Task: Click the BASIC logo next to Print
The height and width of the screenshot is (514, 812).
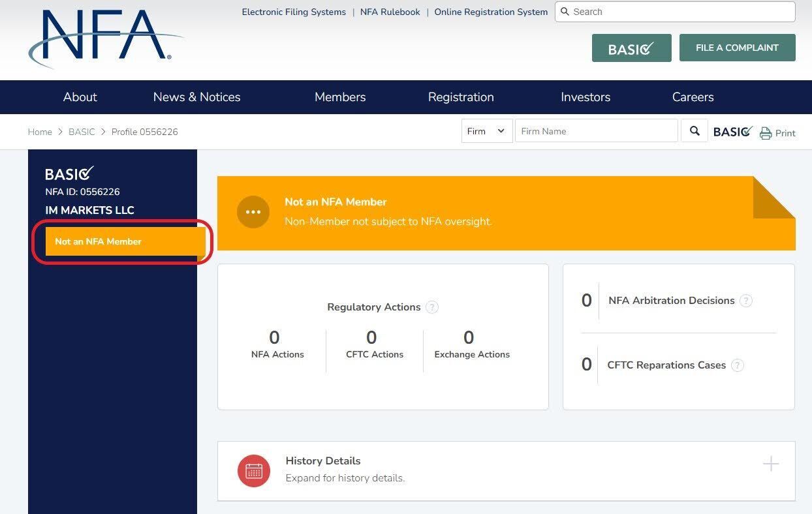Action: point(733,132)
